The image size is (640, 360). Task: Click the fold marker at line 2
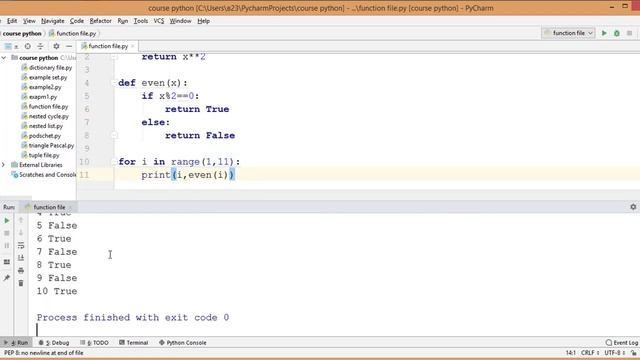click(x=114, y=57)
